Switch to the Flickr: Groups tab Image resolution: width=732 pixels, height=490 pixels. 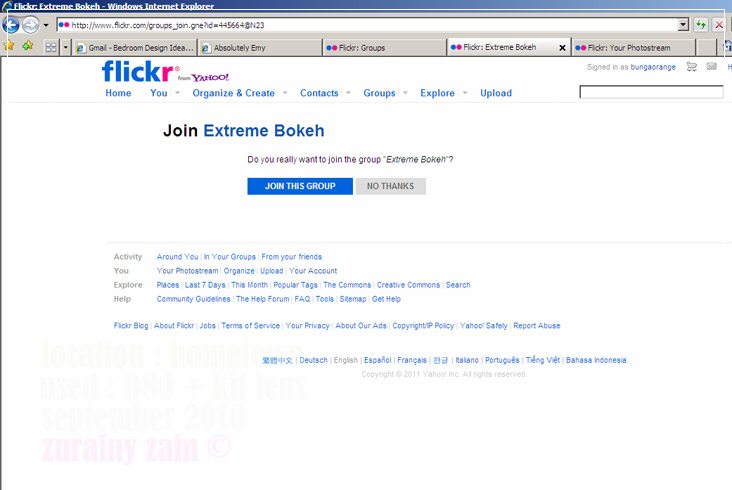(384, 48)
